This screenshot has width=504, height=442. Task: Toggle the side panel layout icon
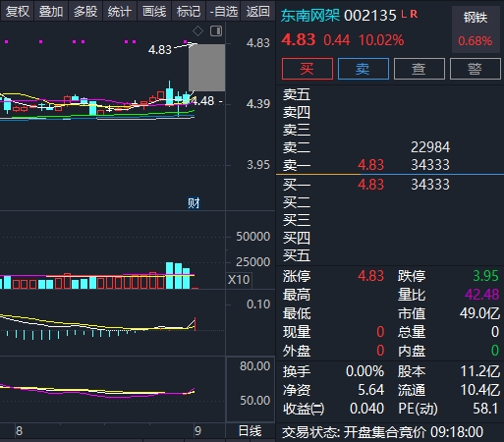click(x=216, y=31)
